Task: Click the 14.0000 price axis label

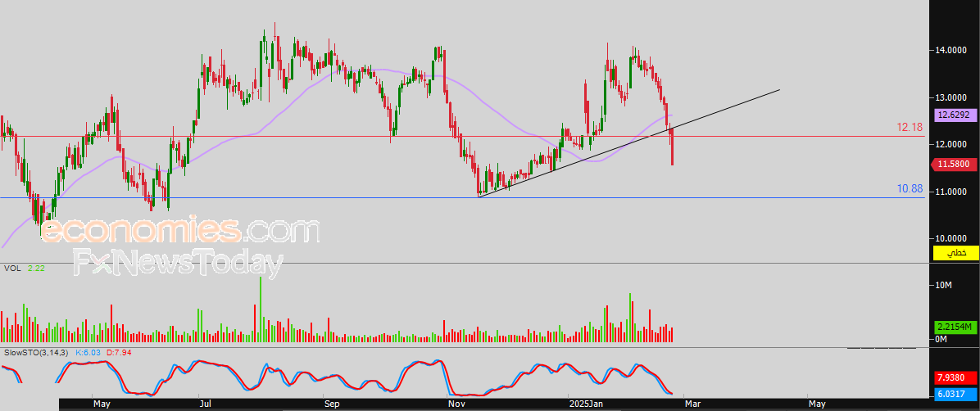Action: point(950,50)
